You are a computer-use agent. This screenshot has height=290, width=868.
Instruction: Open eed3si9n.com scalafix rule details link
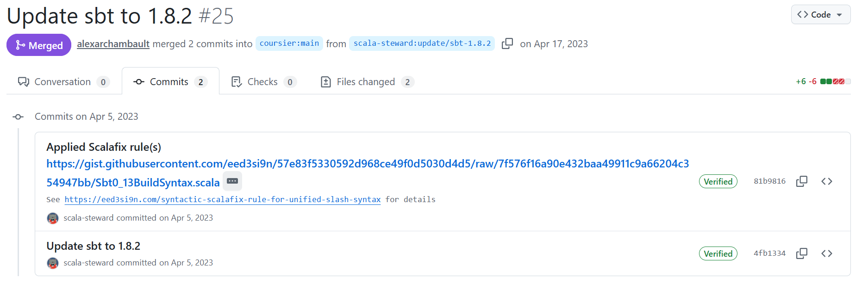pyautogui.click(x=222, y=199)
